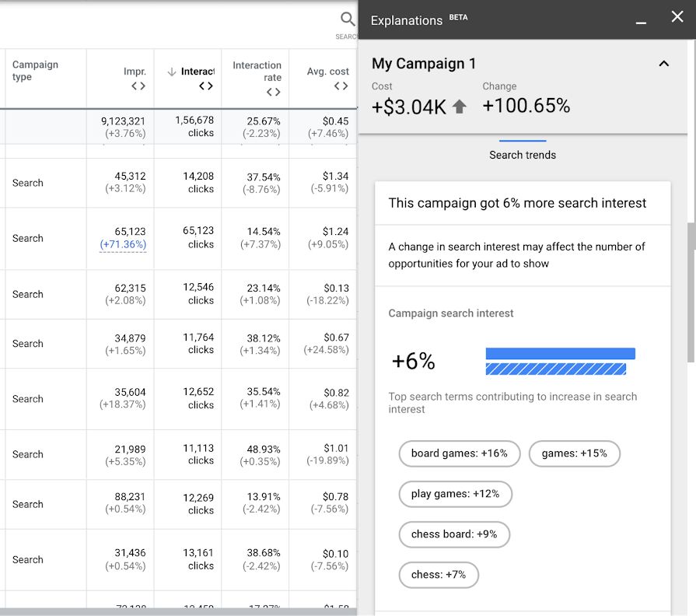Click the upward arrow beside +$3.04K cost
This screenshot has width=696, height=616.
click(x=459, y=106)
